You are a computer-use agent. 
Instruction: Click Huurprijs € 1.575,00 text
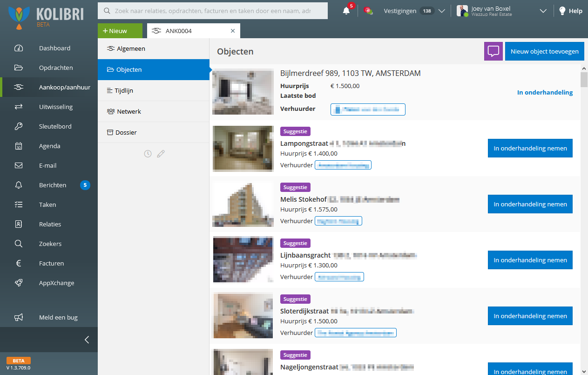click(x=309, y=210)
